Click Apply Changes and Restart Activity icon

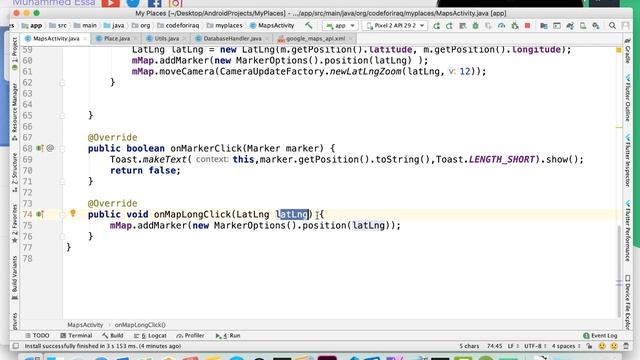point(449,26)
